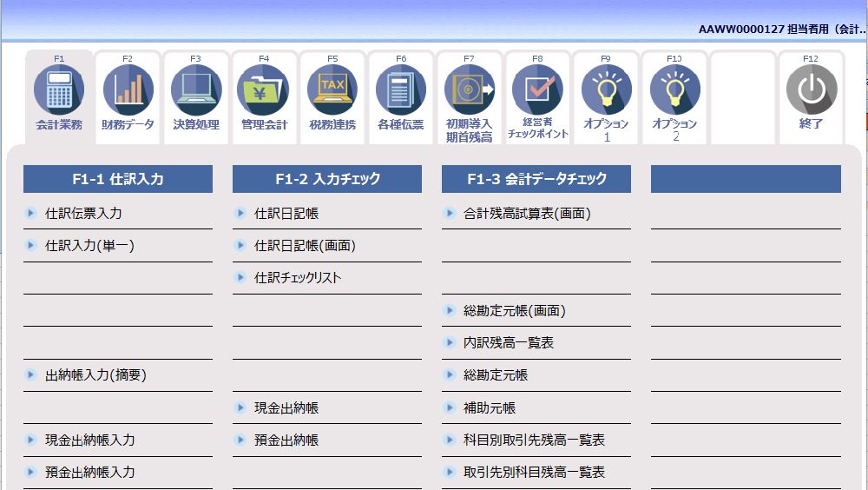The image size is (868, 490).
Task: Open 総勘定元帳 link without 画面
Action: pyautogui.click(x=496, y=375)
